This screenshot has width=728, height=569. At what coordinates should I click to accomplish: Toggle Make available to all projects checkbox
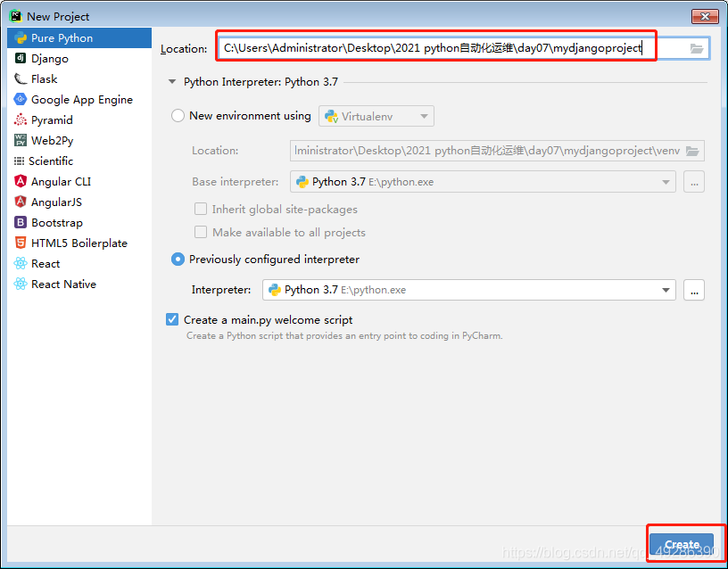click(x=201, y=232)
